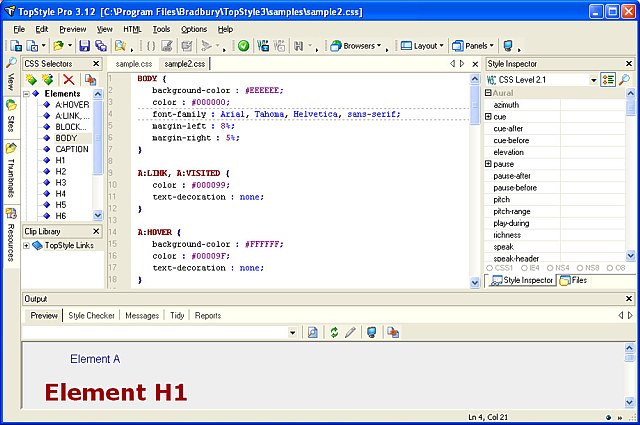The image size is (640, 425).
Task: Click the magnifier page icon in Output toolbar
Action: click(x=313, y=332)
